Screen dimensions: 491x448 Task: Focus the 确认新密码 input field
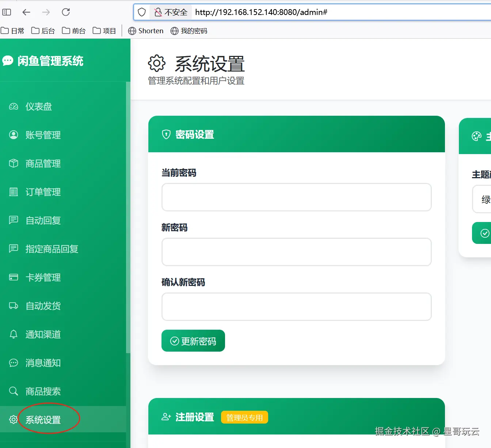click(x=297, y=307)
